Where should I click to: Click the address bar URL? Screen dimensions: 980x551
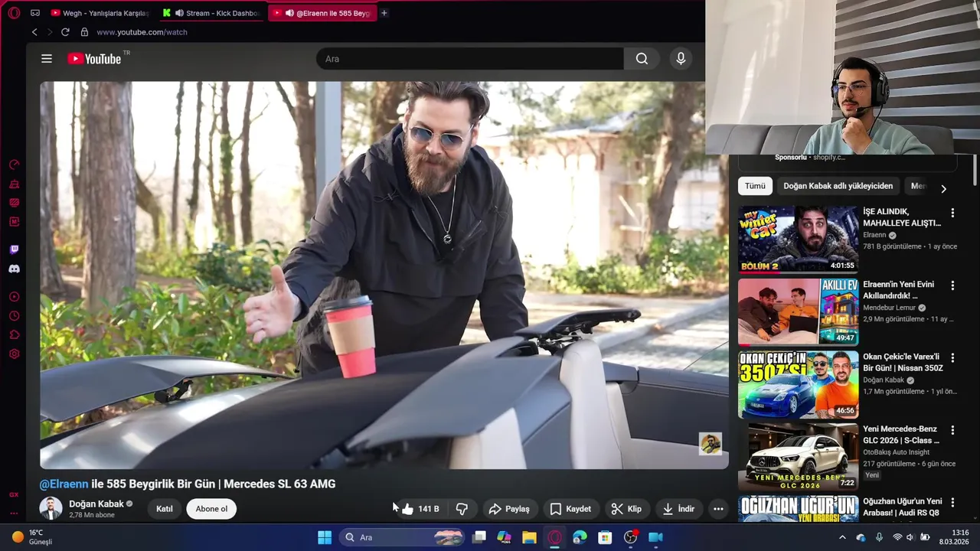[x=142, y=32]
